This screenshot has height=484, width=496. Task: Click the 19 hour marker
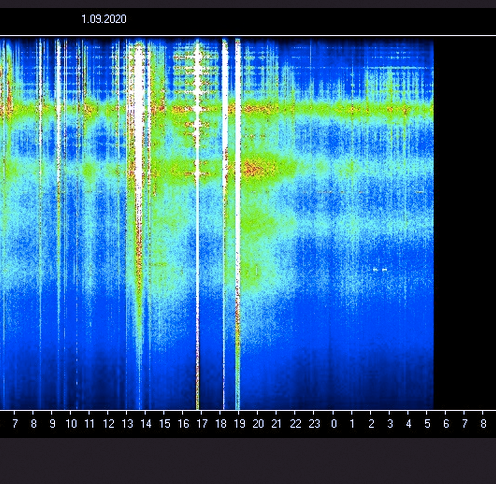click(240, 424)
